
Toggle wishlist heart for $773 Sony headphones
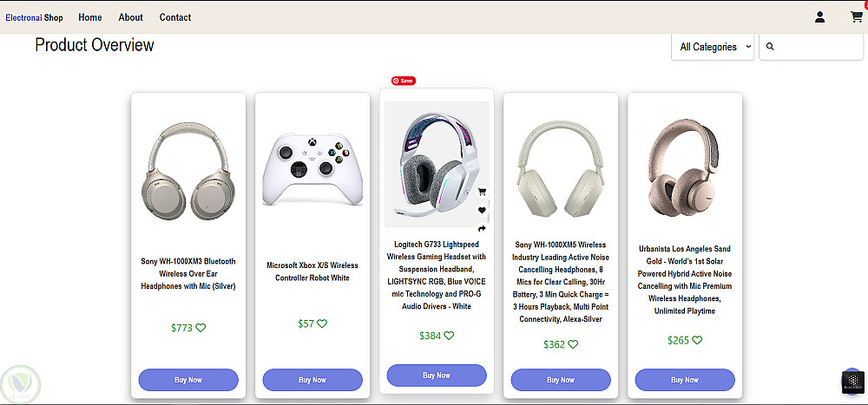(x=201, y=328)
